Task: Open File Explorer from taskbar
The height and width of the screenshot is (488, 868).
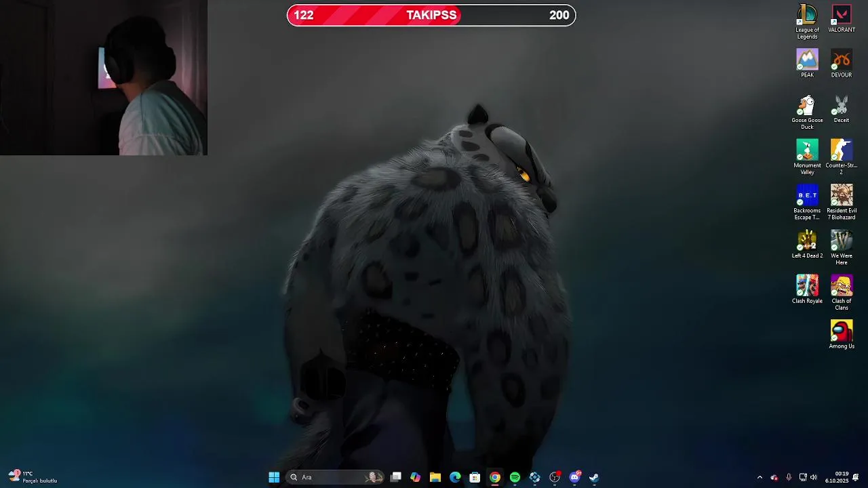Action: click(x=435, y=477)
